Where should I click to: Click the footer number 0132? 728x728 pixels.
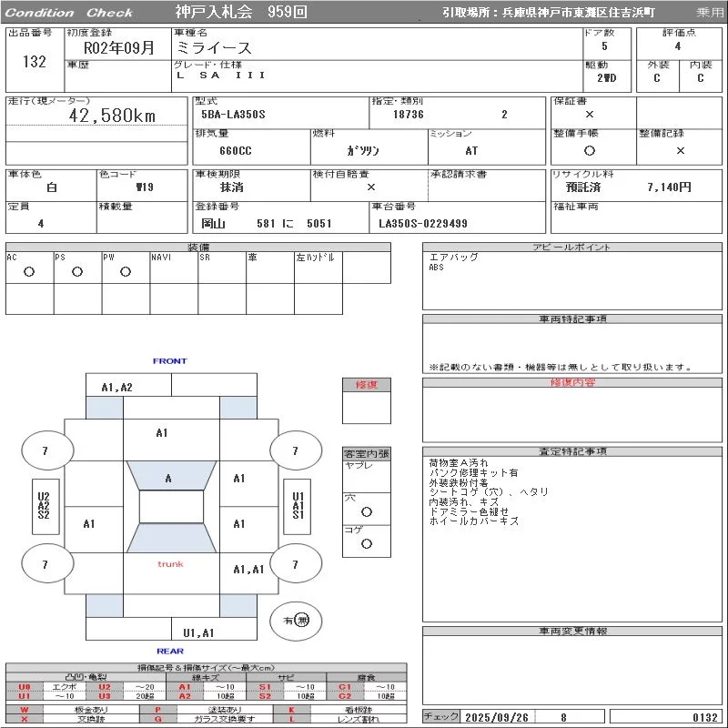[704, 717]
